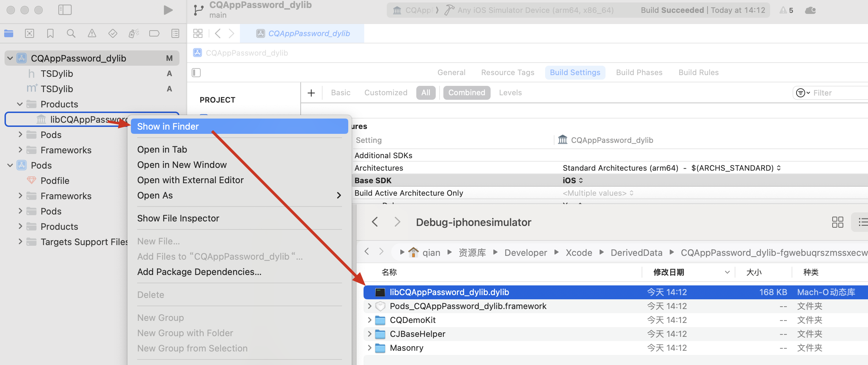Open the Debug navigator spray icon
The height and width of the screenshot is (365, 868).
coord(134,33)
